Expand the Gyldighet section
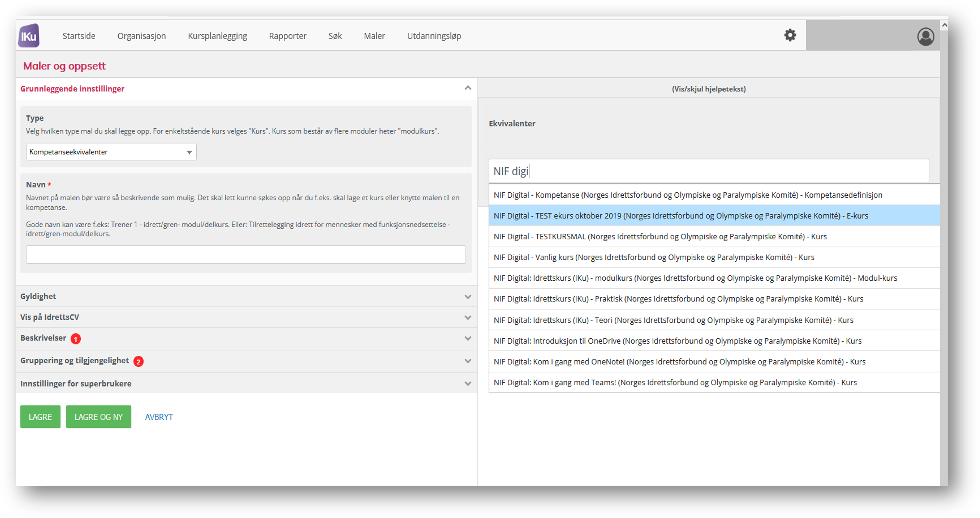This screenshot has height=518, width=980. click(x=246, y=296)
